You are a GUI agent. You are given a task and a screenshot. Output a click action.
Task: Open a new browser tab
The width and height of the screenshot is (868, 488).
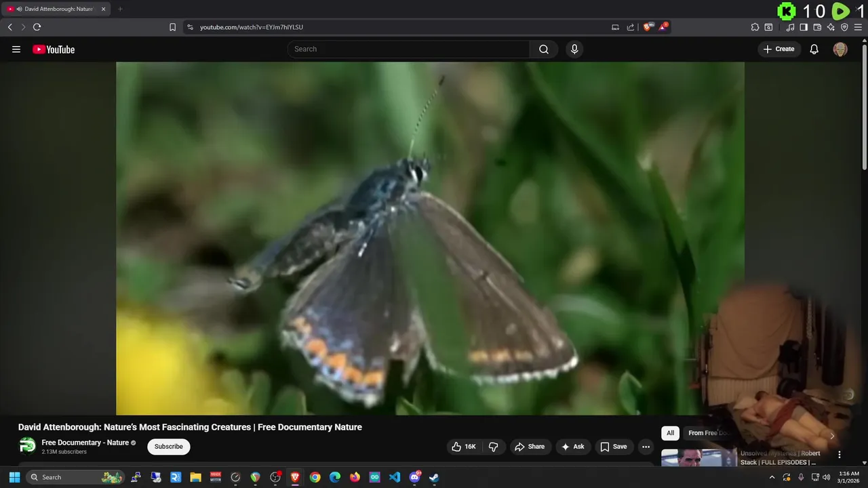pos(120,9)
